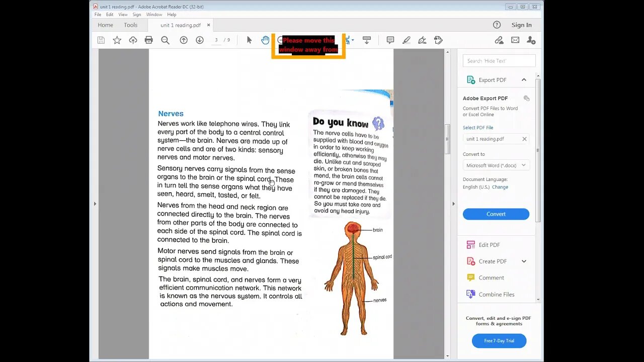644x362 pixels.
Task: Choose the Selection arrow tool
Action: click(249, 40)
